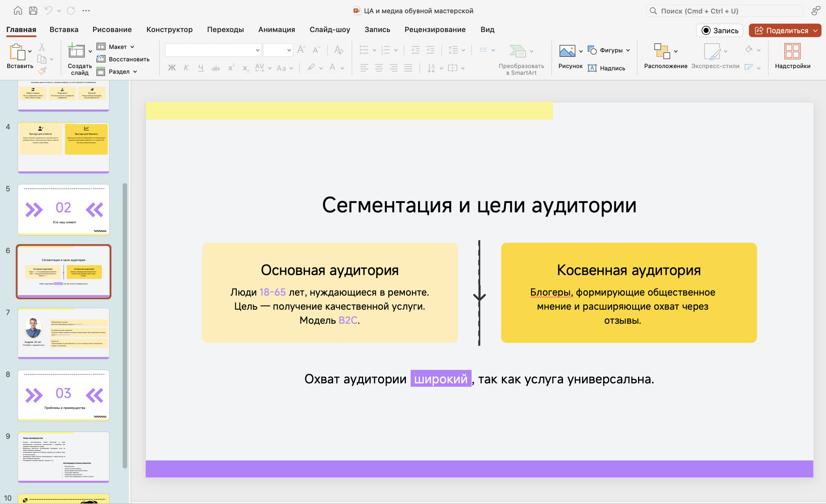
Task: Toggle italic К formatting
Action: click(186, 68)
